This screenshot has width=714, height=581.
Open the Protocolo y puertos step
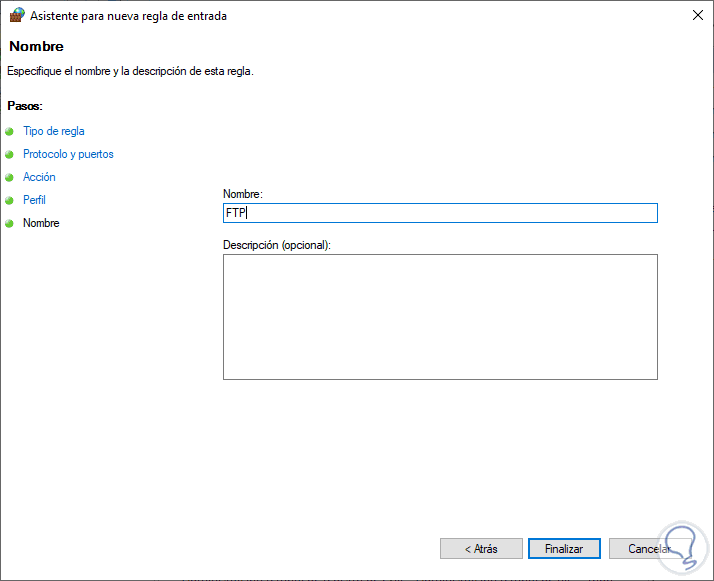pyautogui.click(x=68, y=154)
